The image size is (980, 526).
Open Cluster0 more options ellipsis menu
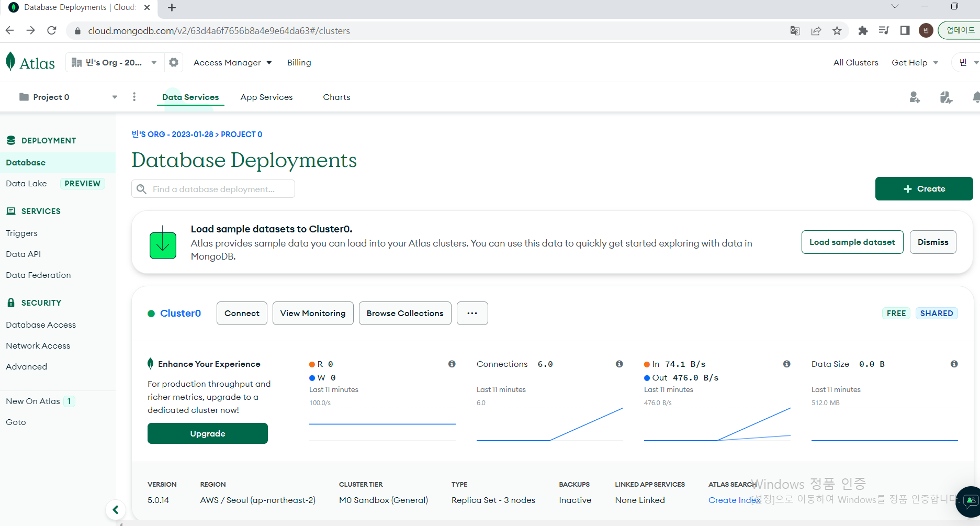[472, 313]
